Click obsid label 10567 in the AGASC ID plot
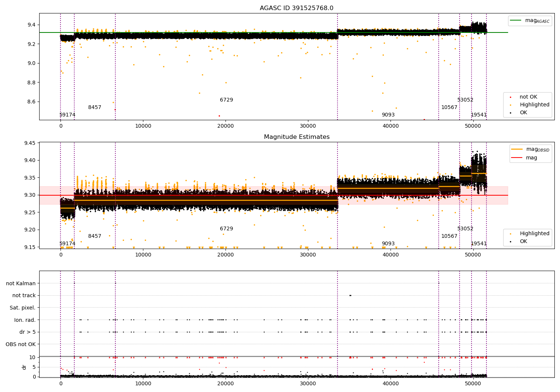560x392 pixels. [x=449, y=108]
